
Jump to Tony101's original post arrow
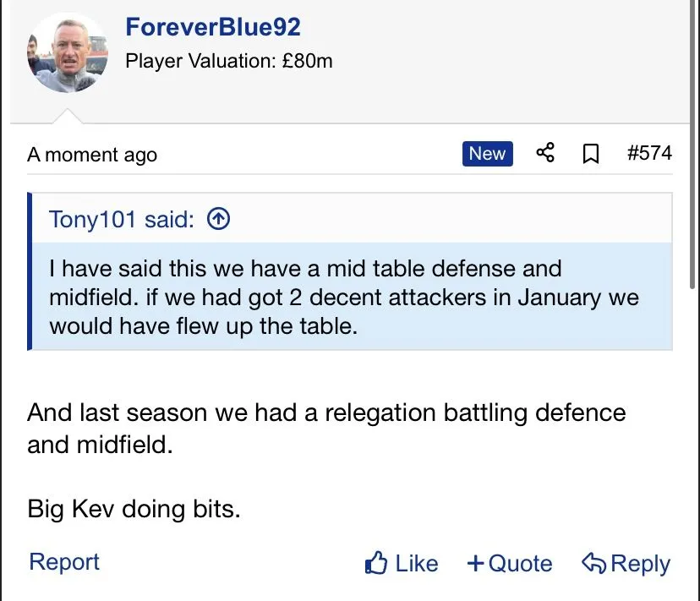218,219
